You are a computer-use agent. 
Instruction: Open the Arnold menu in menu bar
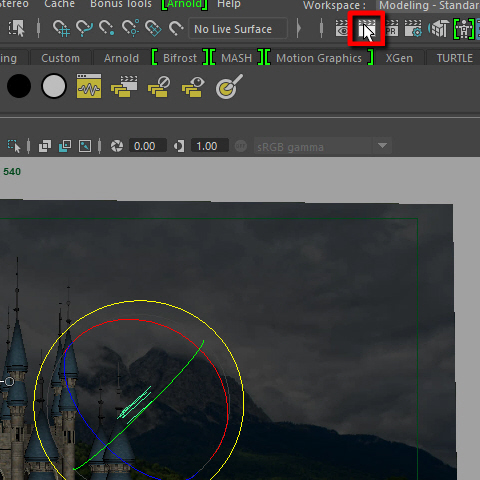click(x=184, y=4)
